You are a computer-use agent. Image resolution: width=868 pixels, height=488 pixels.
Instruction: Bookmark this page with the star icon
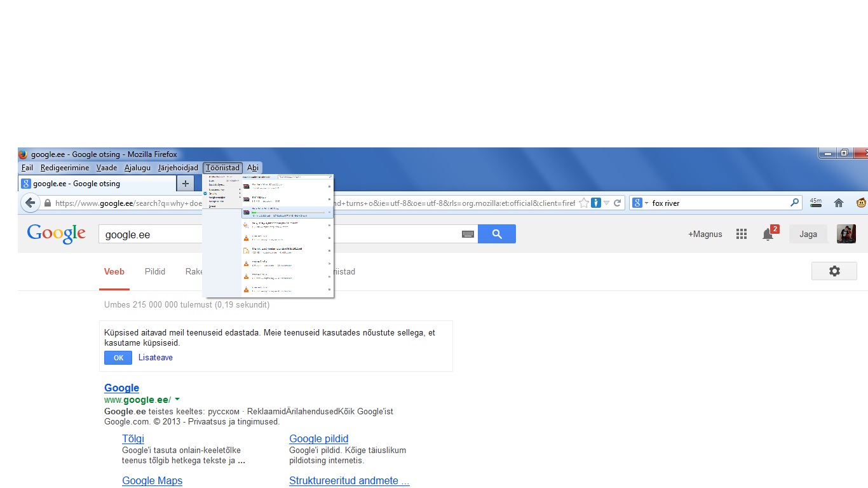pyautogui.click(x=583, y=203)
